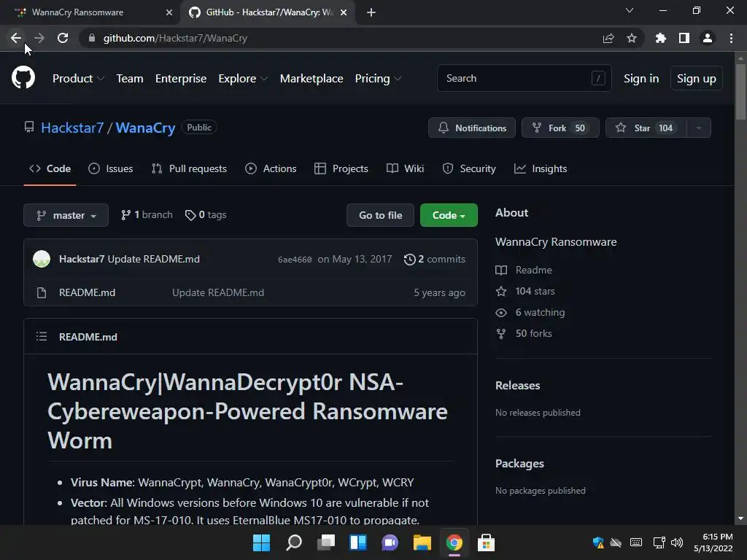This screenshot has width=747, height=560.
Task: Open Chrome profile avatar
Action: tap(708, 38)
